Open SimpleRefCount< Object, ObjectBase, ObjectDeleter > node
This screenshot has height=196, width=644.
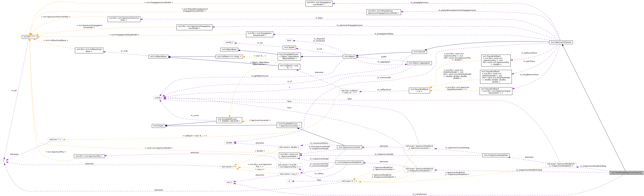point(289,56)
